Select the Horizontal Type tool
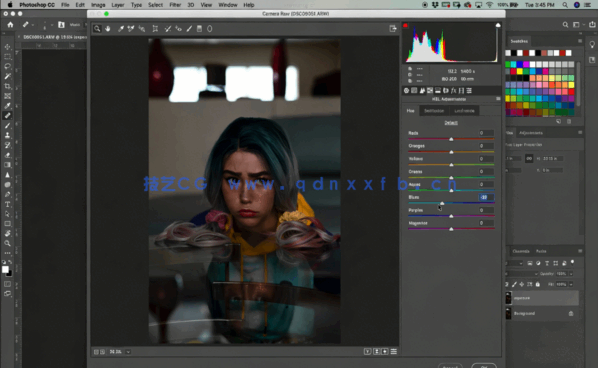Viewport: 598px width, 368px height. pos(7,204)
